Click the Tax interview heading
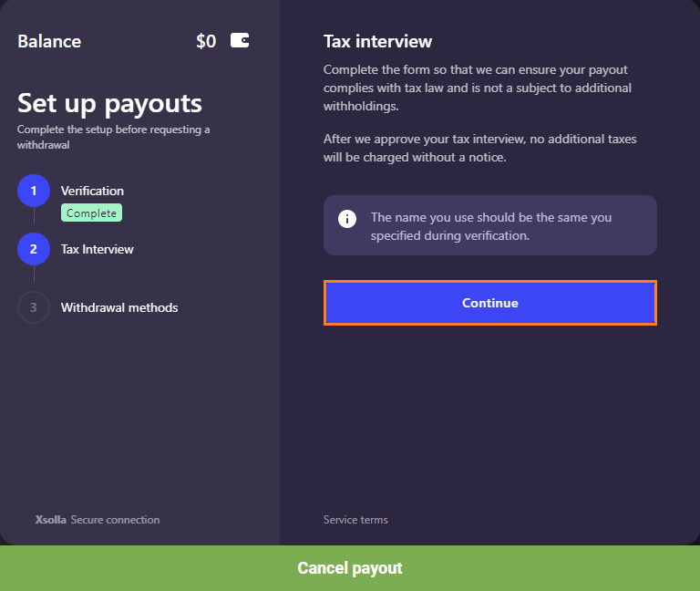 tap(377, 41)
